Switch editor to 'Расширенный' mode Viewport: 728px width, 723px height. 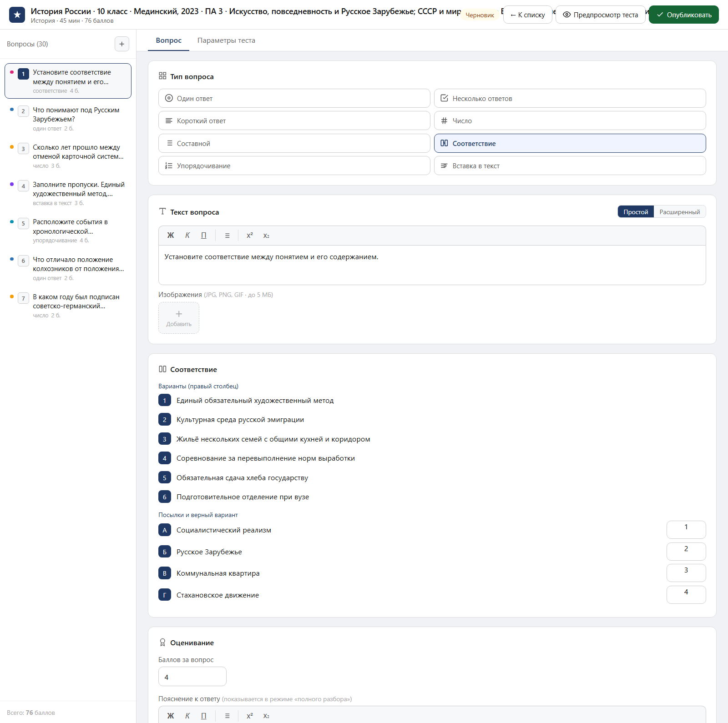point(680,212)
